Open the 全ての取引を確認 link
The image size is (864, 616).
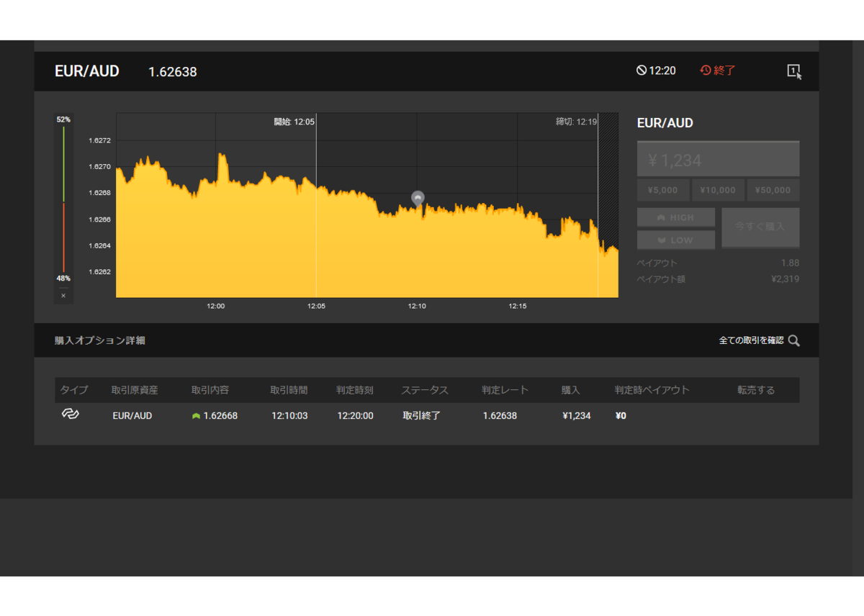pos(751,340)
